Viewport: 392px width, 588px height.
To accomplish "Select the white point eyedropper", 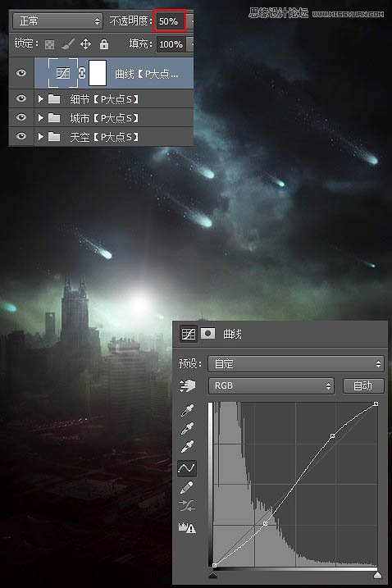I will coord(187,446).
